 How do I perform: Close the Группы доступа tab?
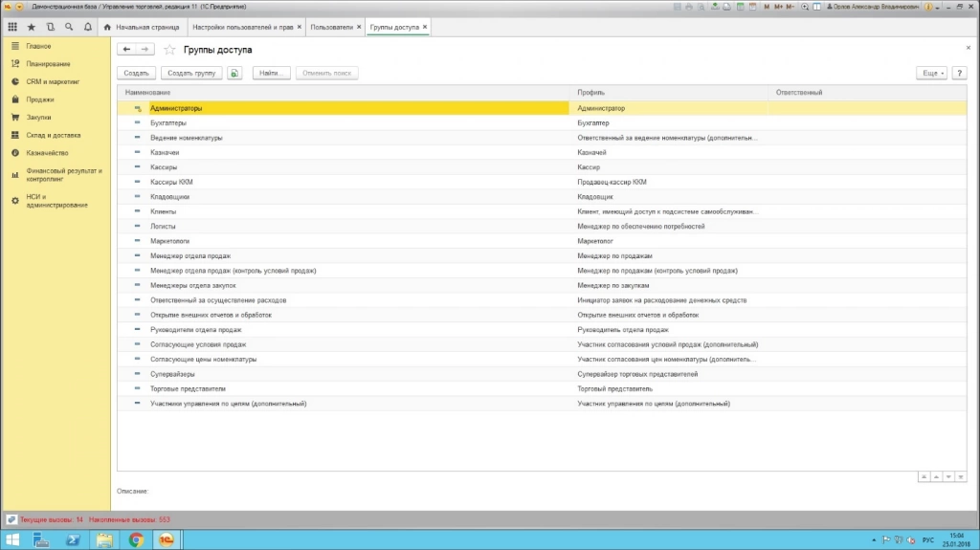(x=425, y=27)
